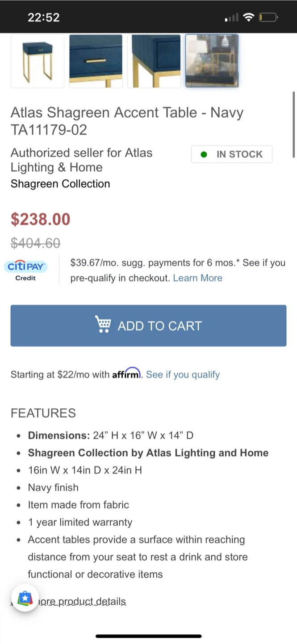Tap the home indicator bar at bottom
297x644 pixels.
coord(148,636)
